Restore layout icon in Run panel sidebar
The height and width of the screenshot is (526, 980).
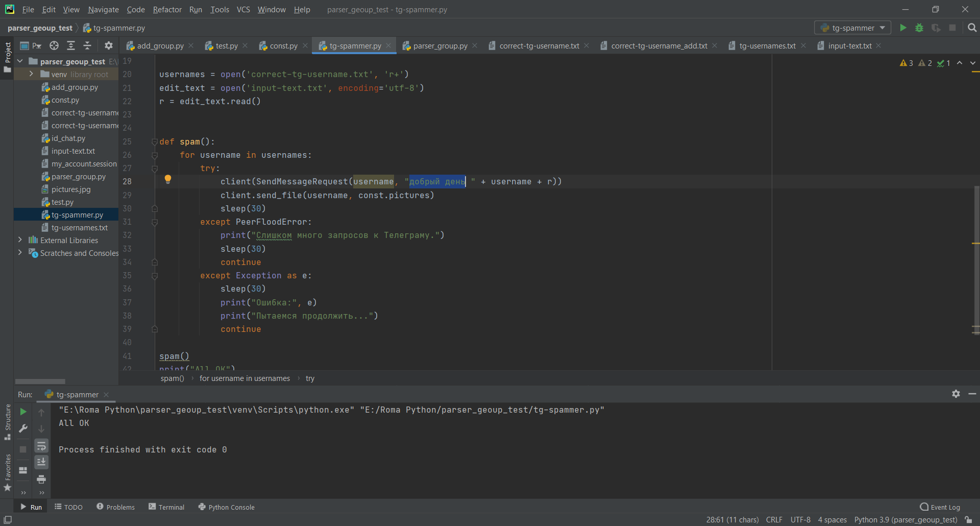tap(23, 470)
